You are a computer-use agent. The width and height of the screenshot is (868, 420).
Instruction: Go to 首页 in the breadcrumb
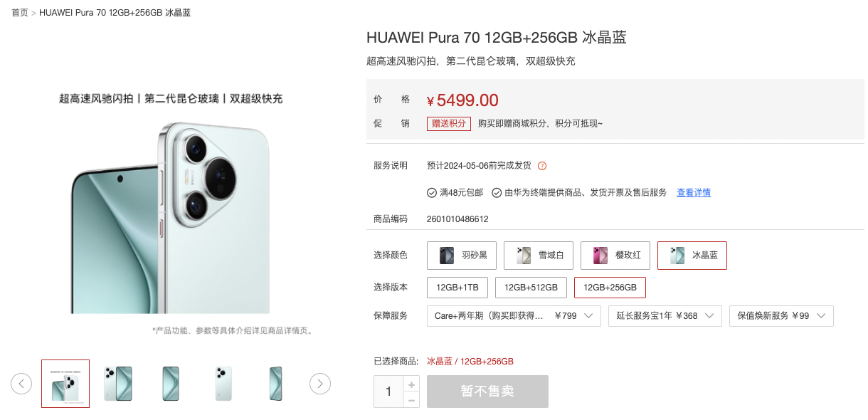20,13
